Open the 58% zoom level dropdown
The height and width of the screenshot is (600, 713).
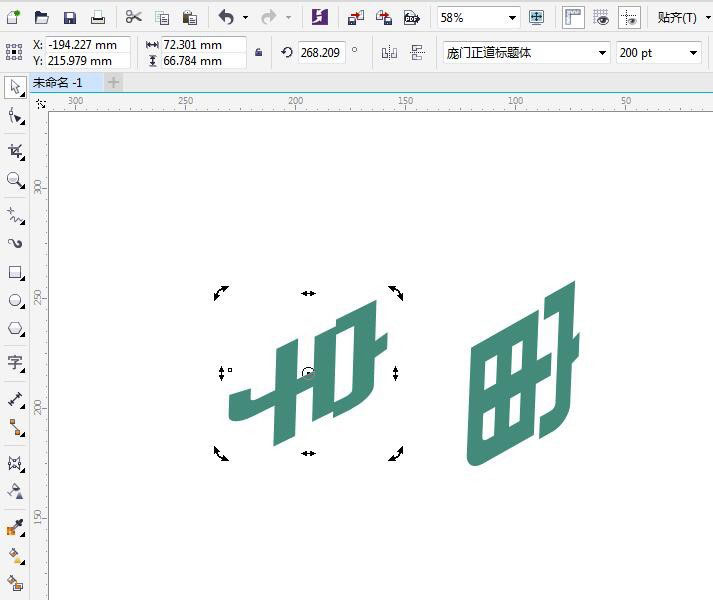click(x=512, y=17)
